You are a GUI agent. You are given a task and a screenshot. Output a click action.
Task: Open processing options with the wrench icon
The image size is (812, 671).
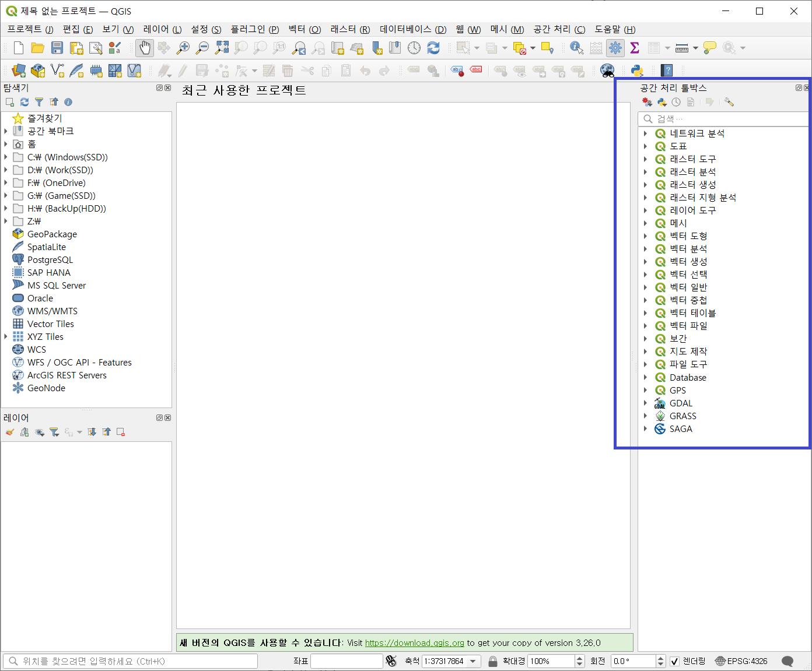(x=729, y=102)
